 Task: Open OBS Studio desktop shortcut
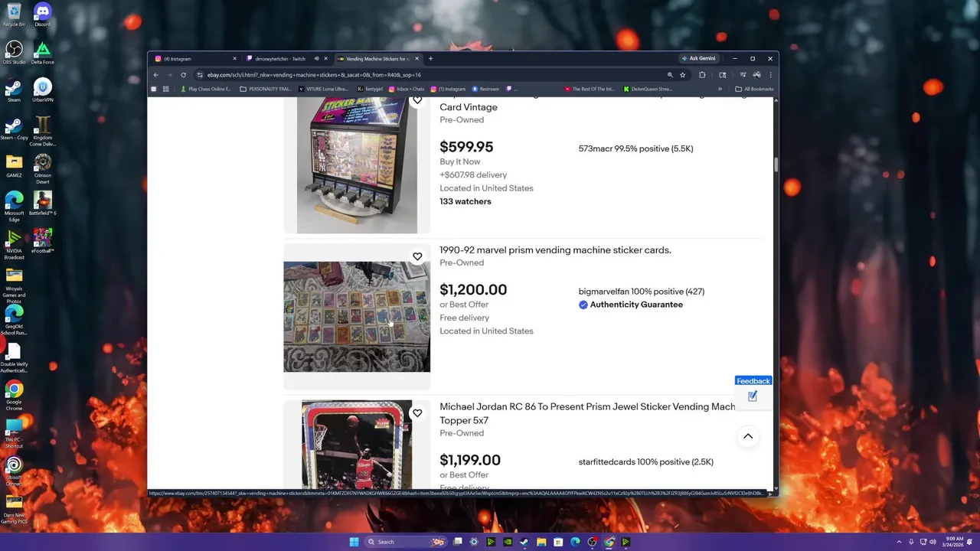(x=14, y=53)
